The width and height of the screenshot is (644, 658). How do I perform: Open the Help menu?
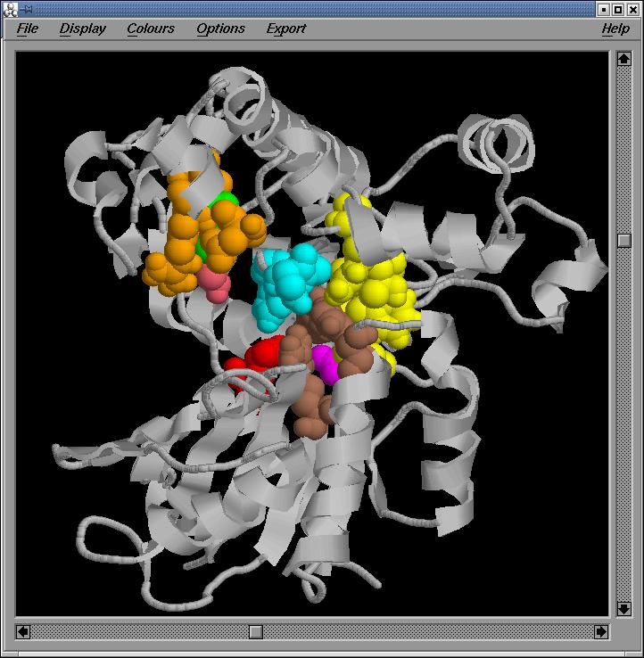click(615, 29)
